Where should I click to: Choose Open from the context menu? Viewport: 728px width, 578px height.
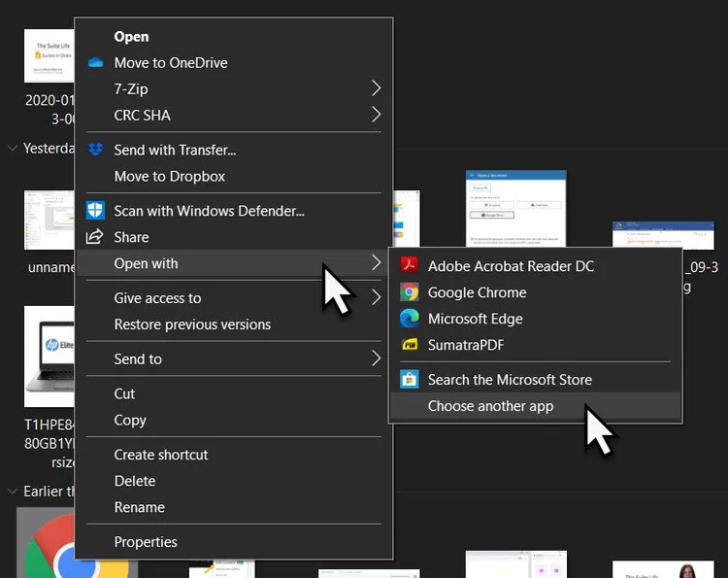click(234, 36)
